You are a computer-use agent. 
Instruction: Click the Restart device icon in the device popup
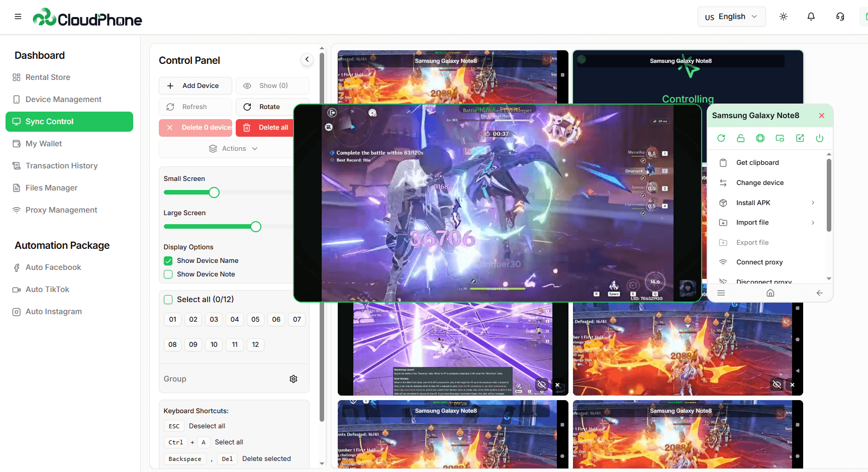click(x=721, y=138)
